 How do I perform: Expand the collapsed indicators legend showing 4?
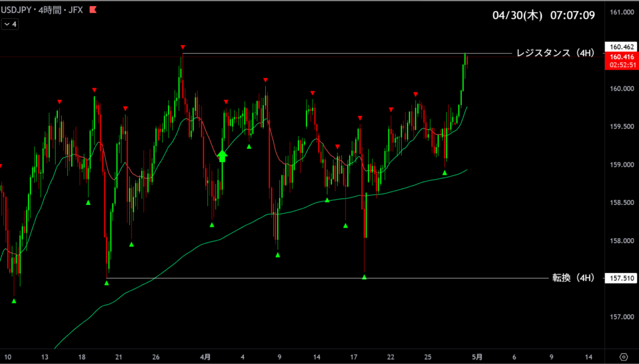coord(10,24)
